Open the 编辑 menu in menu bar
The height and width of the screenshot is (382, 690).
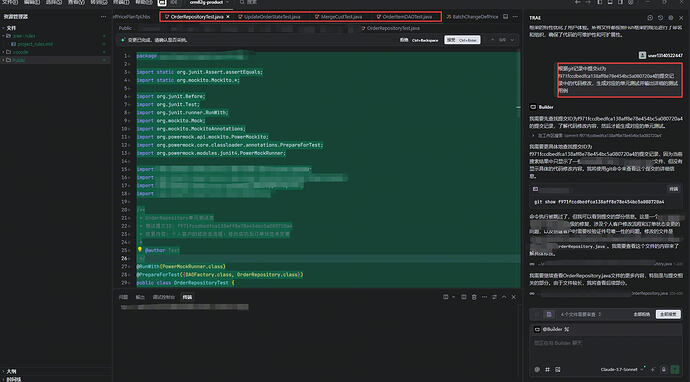(x=31, y=2)
